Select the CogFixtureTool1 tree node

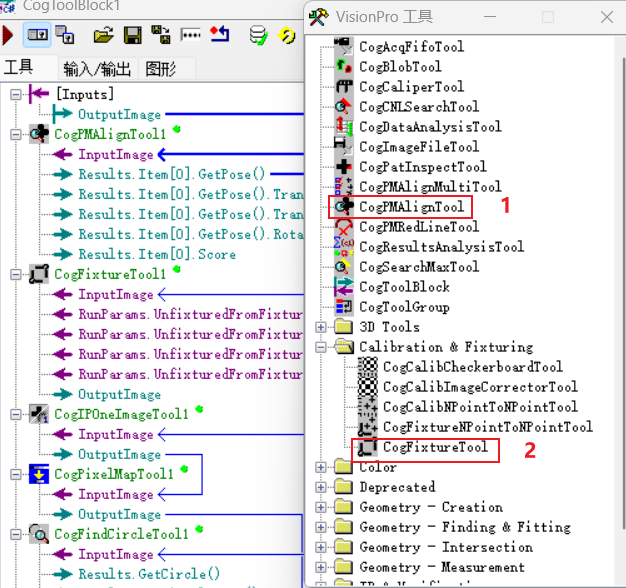pyautogui.click(x=110, y=274)
